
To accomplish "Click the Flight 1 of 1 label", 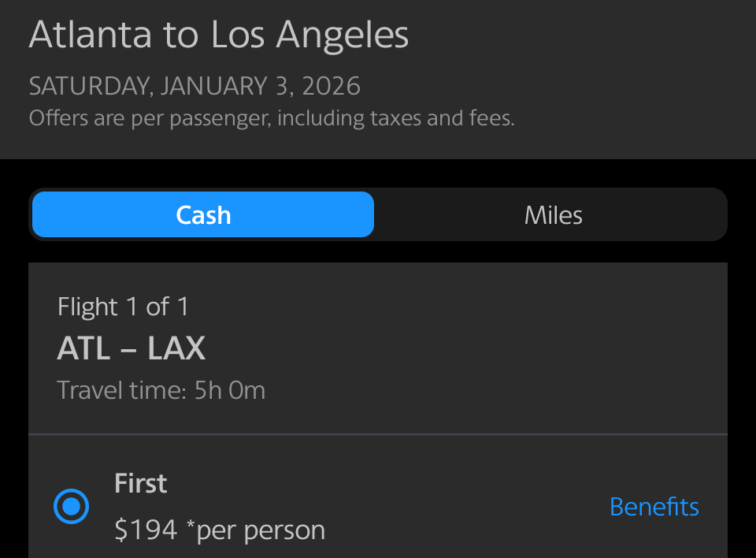I will 123,307.
